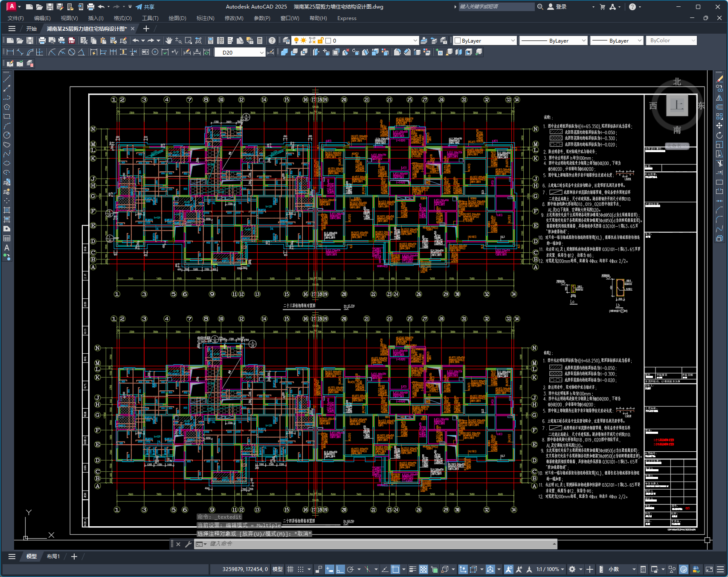
Task: Toggle dynamic input in status bar
Action: click(330, 569)
